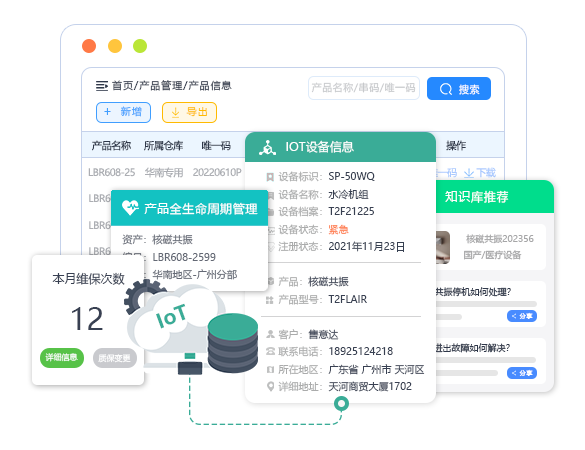Click the breadcrumb 首页/产品管理/产品信息
The width and height of the screenshot is (585, 450).
(x=172, y=86)
